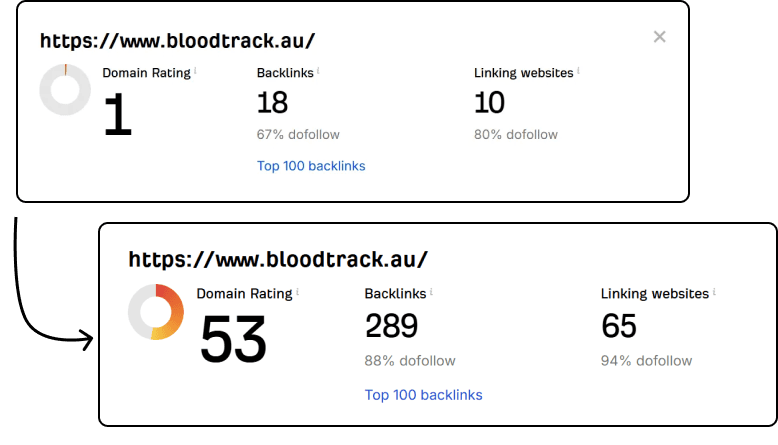Click the Backlinks info icon above the 18 count
The image size is (778, 445).
[318, 71]
